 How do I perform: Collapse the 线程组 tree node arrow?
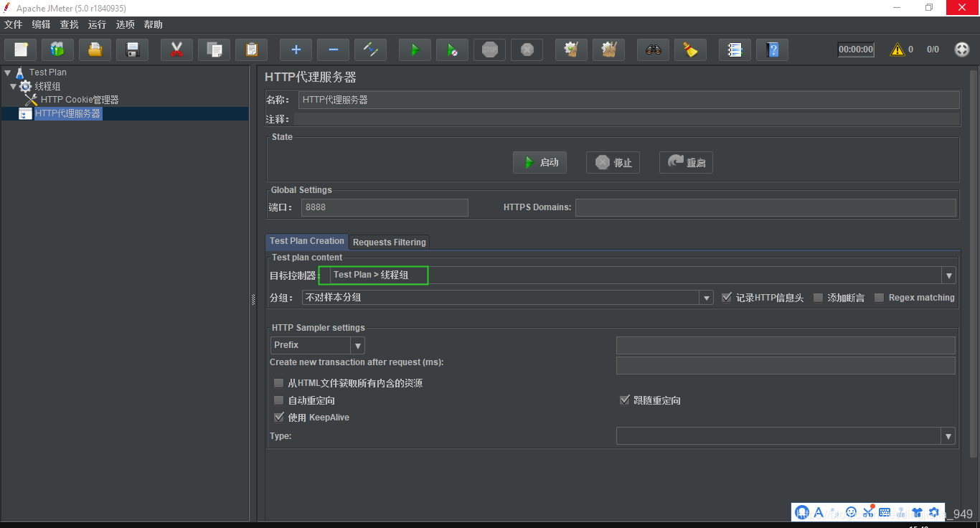pos(14,86)
